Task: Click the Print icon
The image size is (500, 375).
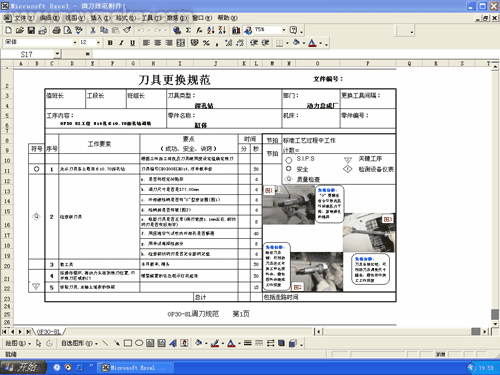Action: pyautogui.click(x=56, y=31)
